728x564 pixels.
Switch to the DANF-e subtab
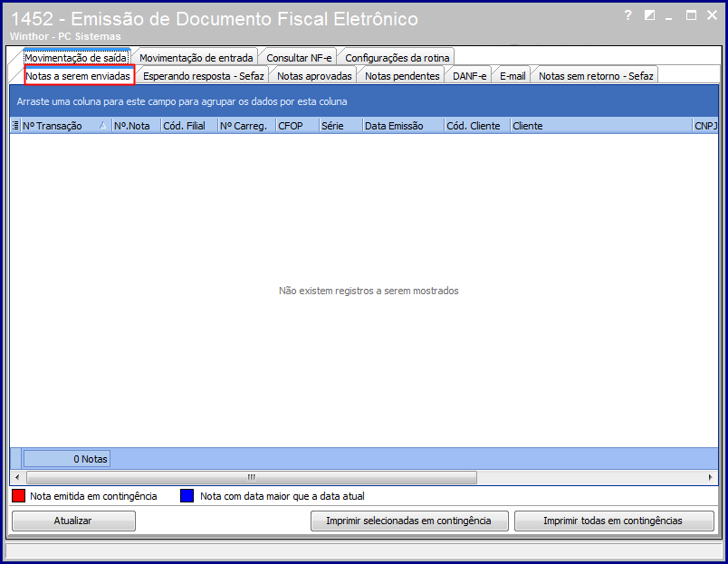469,76
